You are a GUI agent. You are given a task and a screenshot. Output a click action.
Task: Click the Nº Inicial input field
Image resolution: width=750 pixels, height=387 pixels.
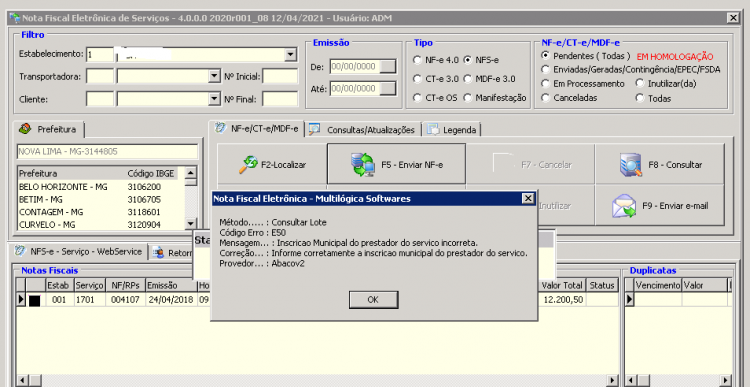coord(280,76)
